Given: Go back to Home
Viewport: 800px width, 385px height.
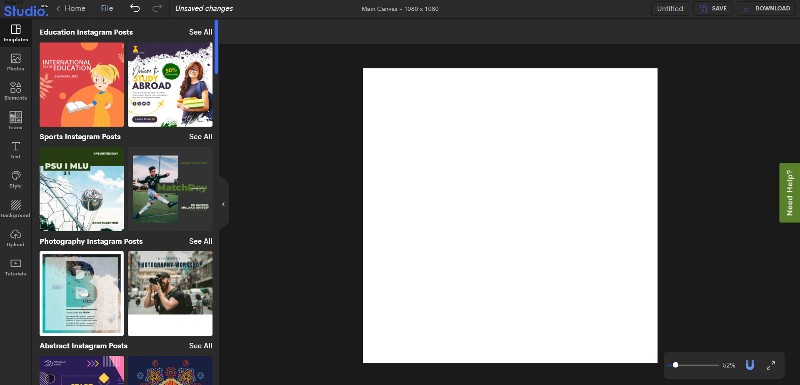Looking at the screenshot, I should point(70,8).
